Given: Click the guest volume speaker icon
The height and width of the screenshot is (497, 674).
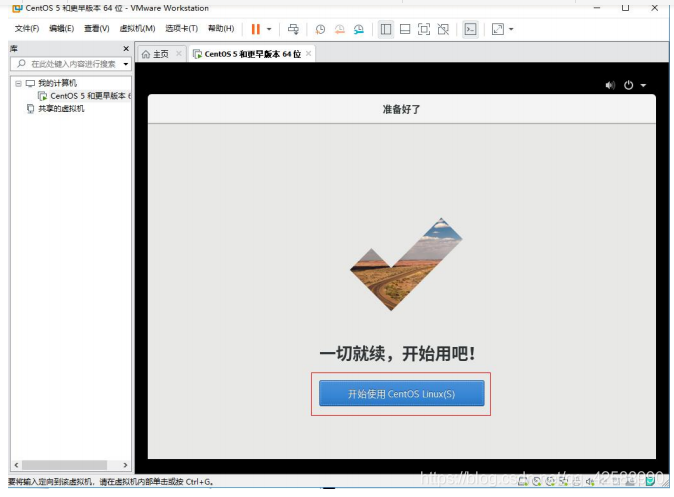Looking at the screenshot, I should click(610, 85).
